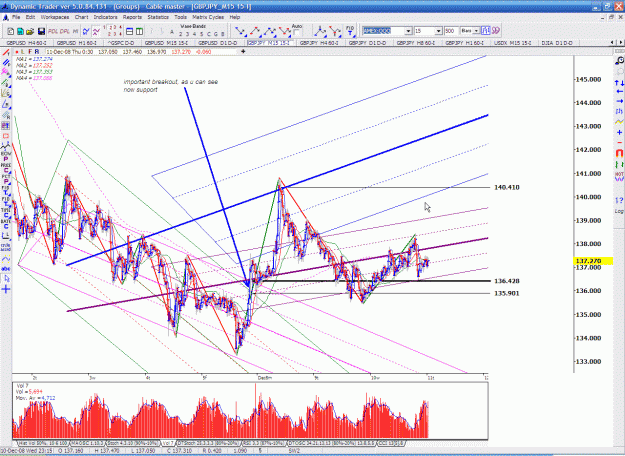This screenshot has height=456, width=625.
Task: Open the Indicators menu
Action: (105, 17)
